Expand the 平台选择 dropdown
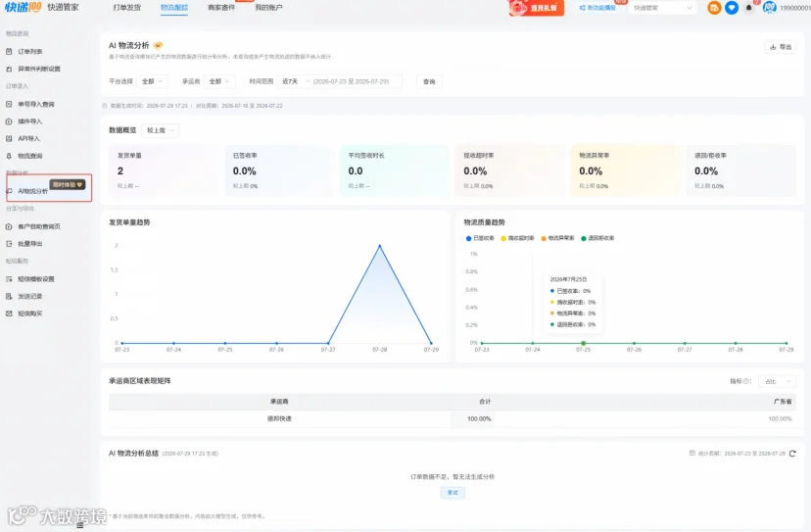Image resolution: width=811 pixels, height=532 pixels. [153, 81]
